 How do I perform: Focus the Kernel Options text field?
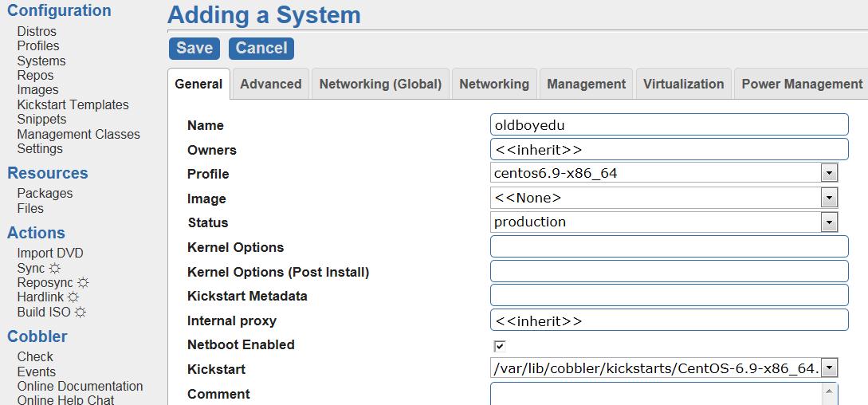coord(669,246)
